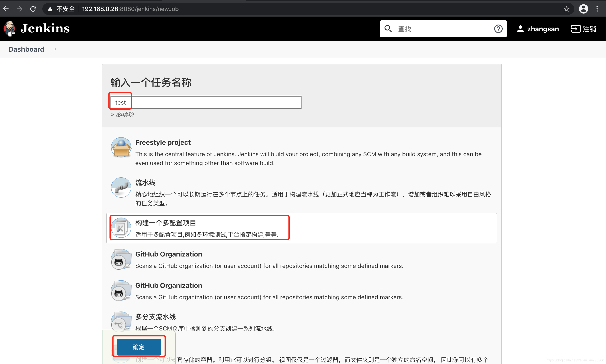Click the browser back arrow
The image size is (606, 364).
click(x=6, y=9)
